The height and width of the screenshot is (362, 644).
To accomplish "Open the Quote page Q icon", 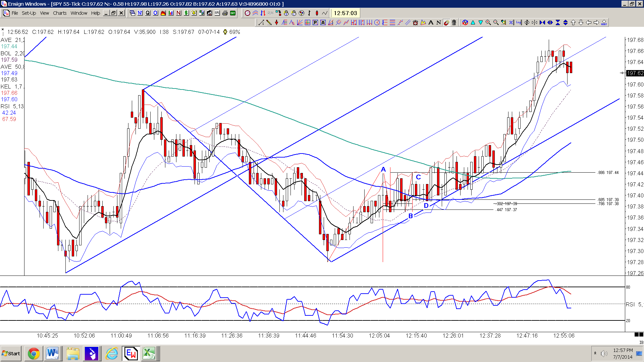I will point(148,13).
